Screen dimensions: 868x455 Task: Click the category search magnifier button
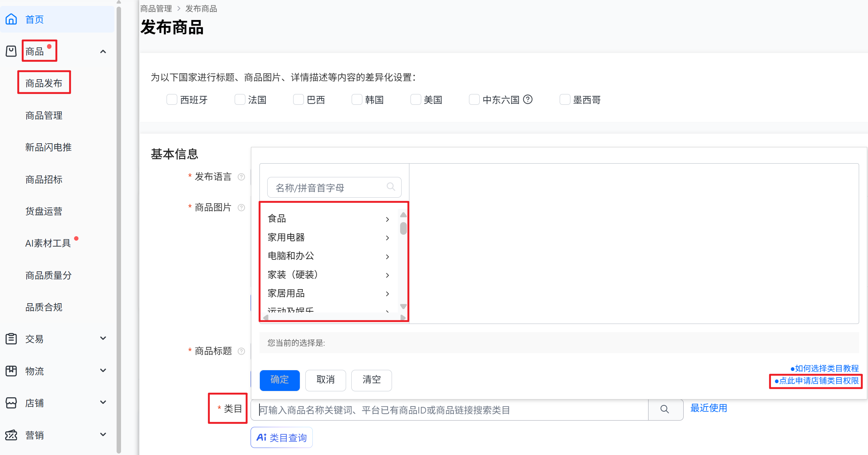(665, 409)
